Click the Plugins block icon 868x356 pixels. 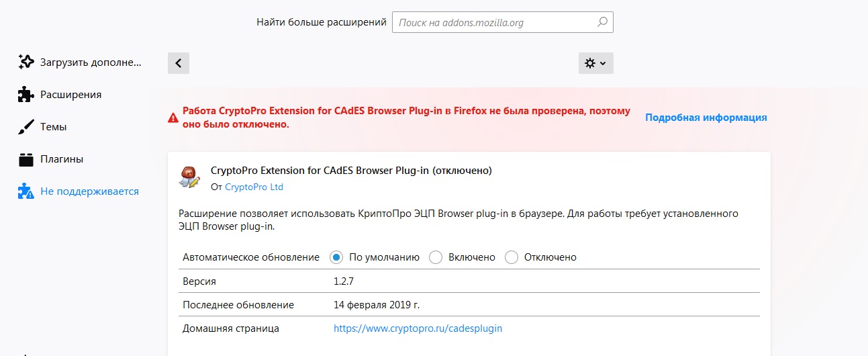click(26, 159)
